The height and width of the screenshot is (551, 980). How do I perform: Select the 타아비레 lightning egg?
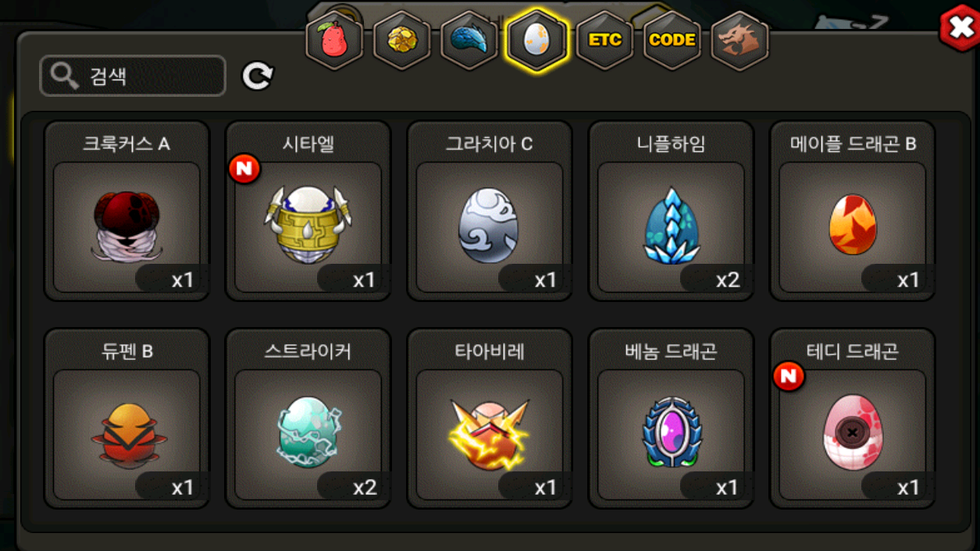coord(490,418)
